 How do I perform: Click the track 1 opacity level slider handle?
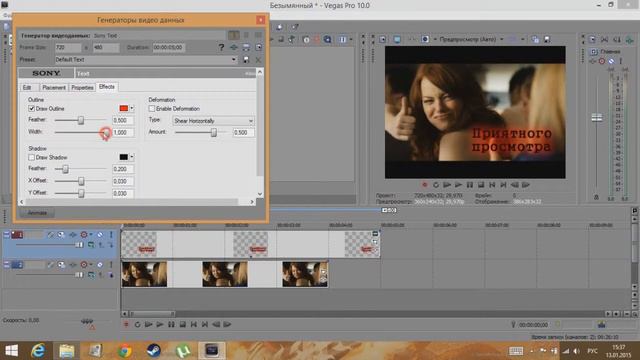[79, 245]
